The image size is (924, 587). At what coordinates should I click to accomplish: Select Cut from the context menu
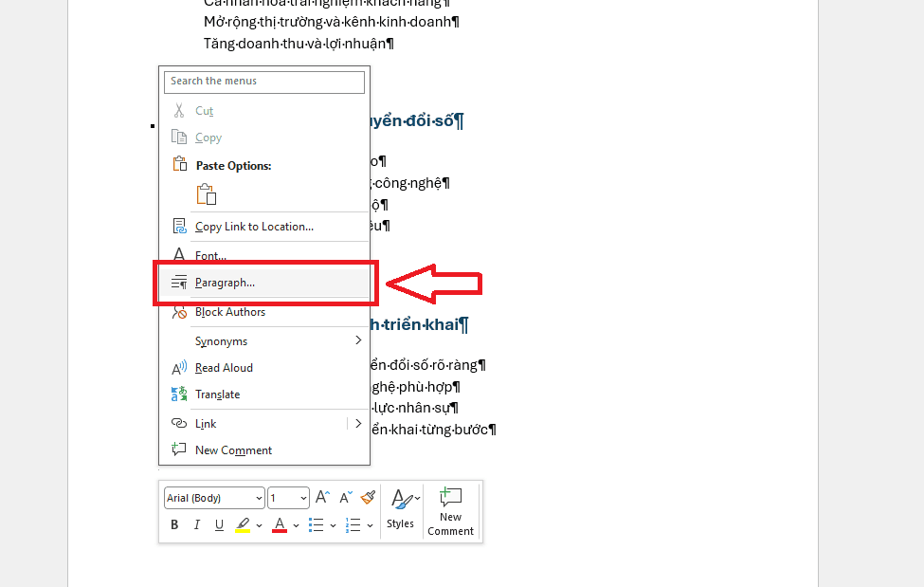point(264,111)
